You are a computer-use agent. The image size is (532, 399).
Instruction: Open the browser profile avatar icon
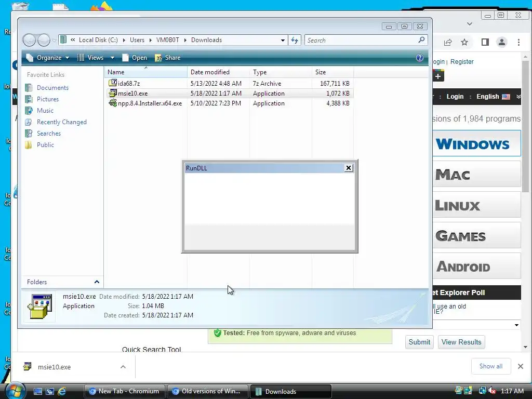pos(501,42)
